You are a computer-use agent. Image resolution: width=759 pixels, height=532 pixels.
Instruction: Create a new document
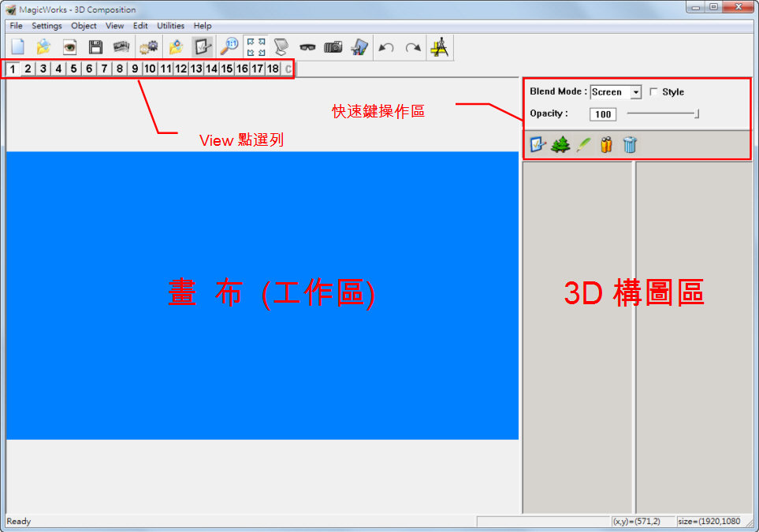click(17, 47)
